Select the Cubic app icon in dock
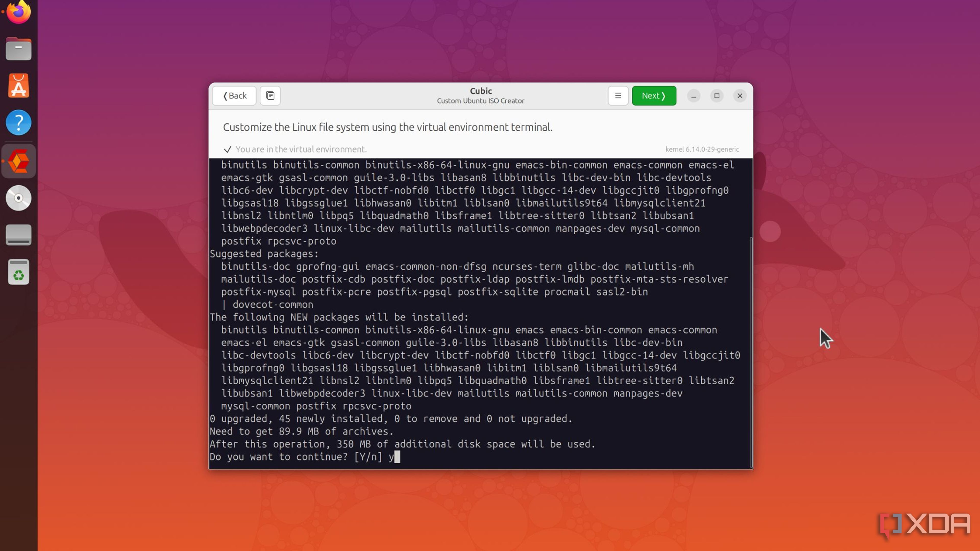The image size is (980, 551). point(18,161)
